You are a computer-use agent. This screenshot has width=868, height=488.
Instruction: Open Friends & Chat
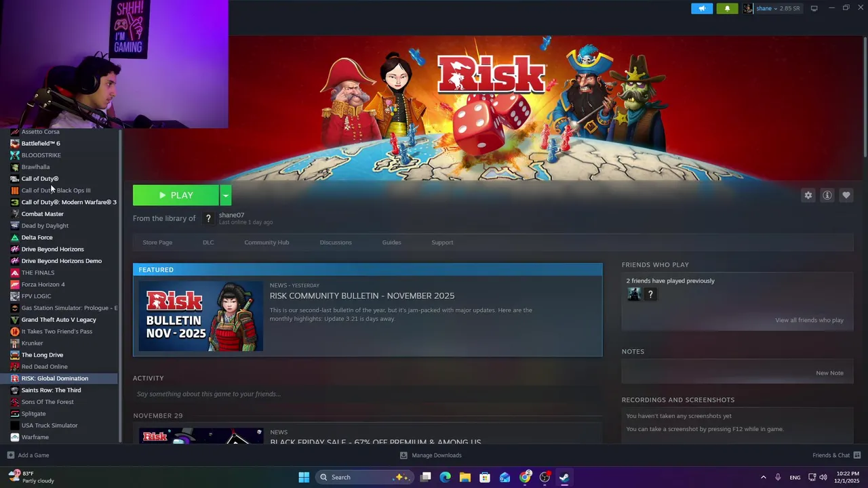[836, 455]
